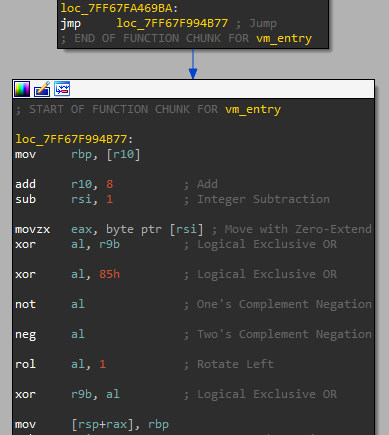Click the Move with Zero-Extend comment

coord(298,229)
